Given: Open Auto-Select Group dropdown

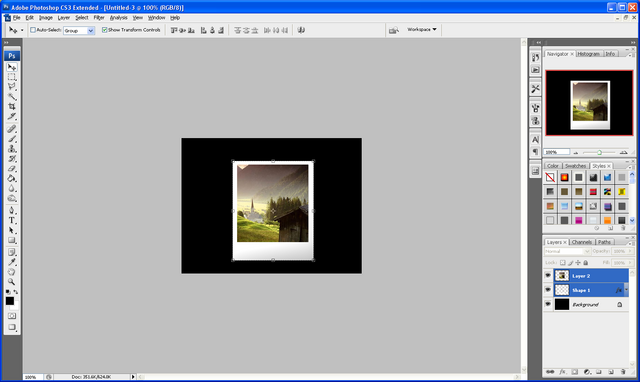Looking at the screenshot, I should [x=79, y=31].
